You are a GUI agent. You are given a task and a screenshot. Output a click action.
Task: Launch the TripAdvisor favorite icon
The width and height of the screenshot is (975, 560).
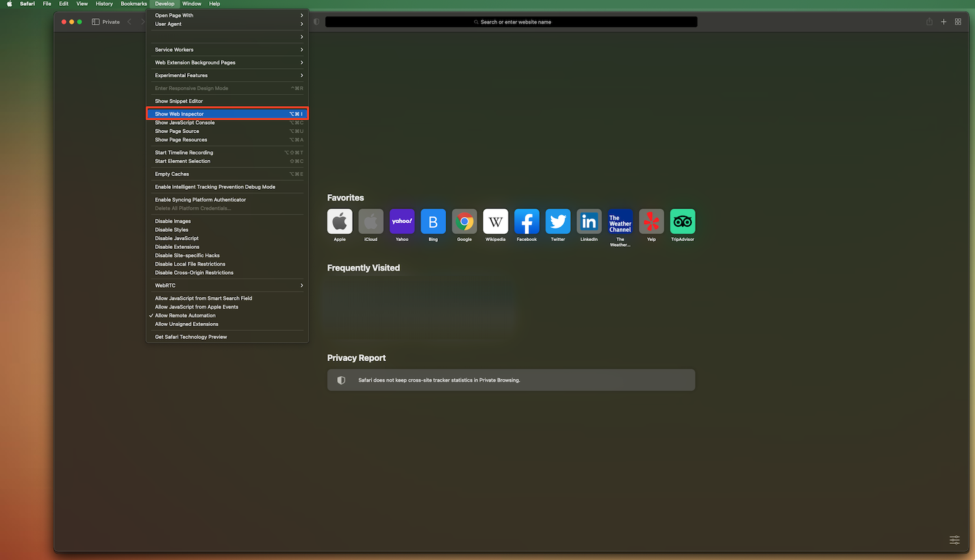[x=682, y=222]
